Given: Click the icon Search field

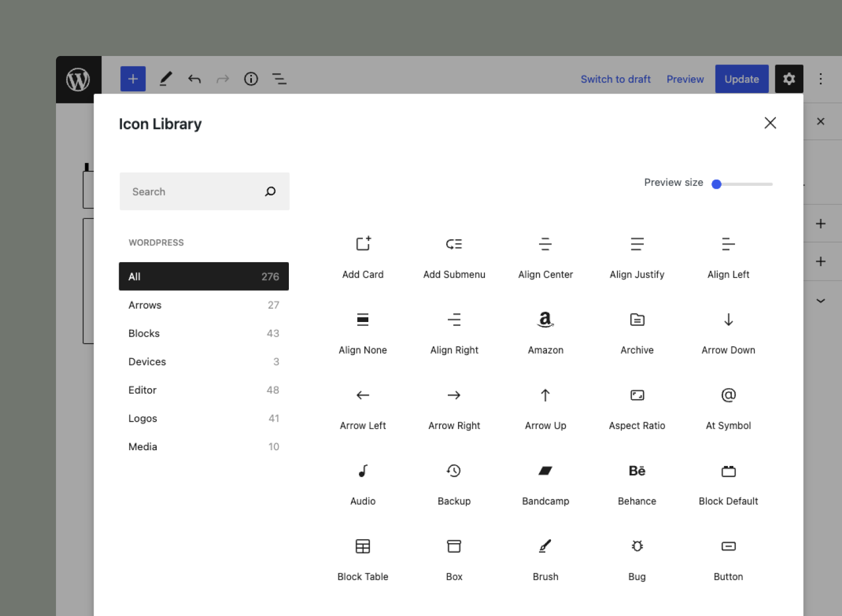Looking at the screenshot, I should (x=204, y=192).
